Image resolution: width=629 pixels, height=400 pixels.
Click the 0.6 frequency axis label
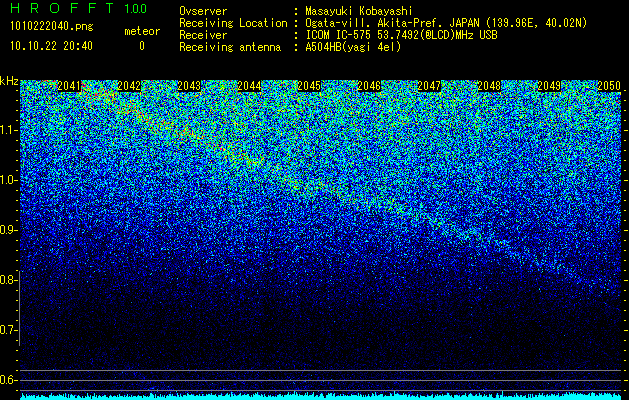tap(8, 380)
